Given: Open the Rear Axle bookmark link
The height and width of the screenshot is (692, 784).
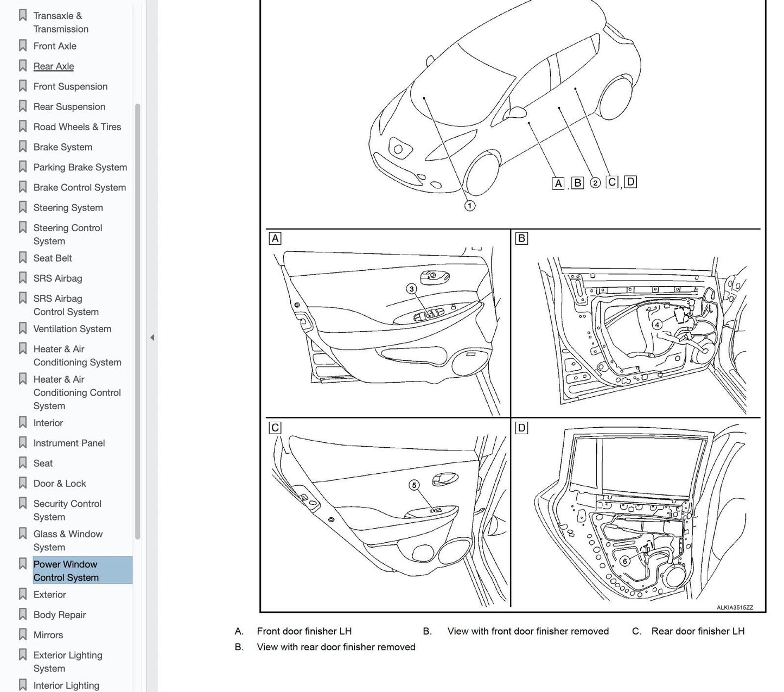Looking at the screenshot, I should pos(54,66).
